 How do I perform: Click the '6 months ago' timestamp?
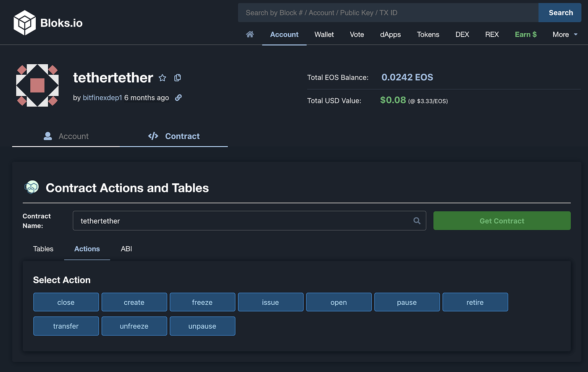(147, 98)
